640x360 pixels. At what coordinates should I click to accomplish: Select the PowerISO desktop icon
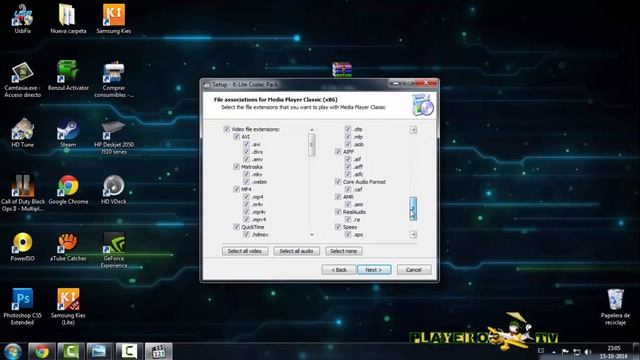coord(22,247)
